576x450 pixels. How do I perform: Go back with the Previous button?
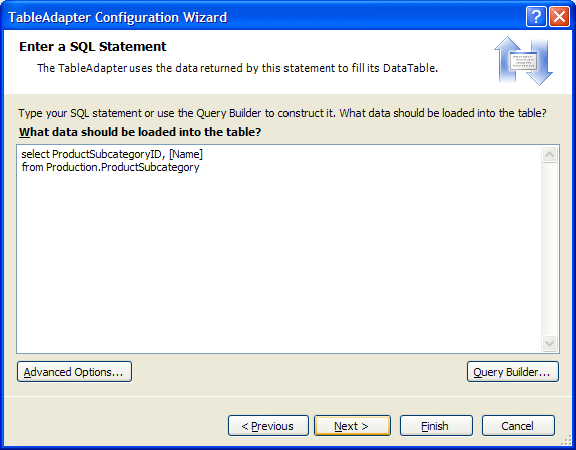pos(268,426)
